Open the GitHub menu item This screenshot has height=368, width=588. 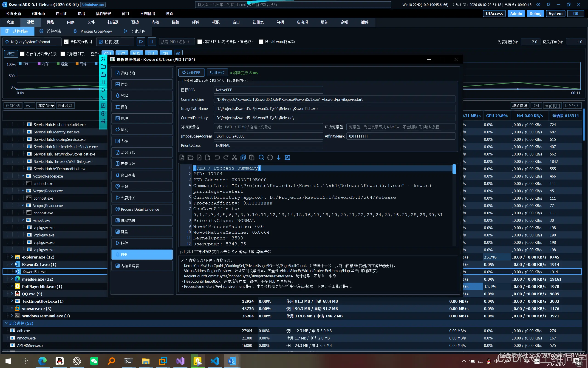tap(38, 14)
